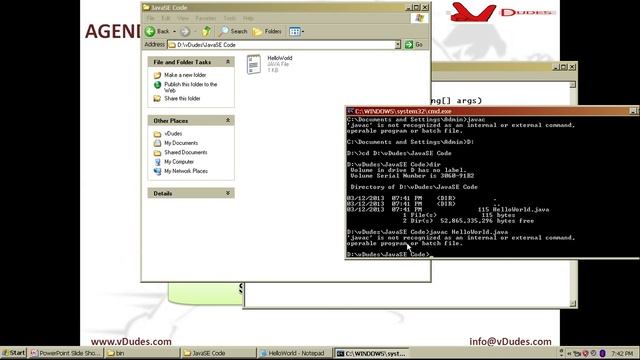Switch to PowerPoint Slide Show taskbar button
Viewport: 640px width, 360px height.
click(66, 353)
